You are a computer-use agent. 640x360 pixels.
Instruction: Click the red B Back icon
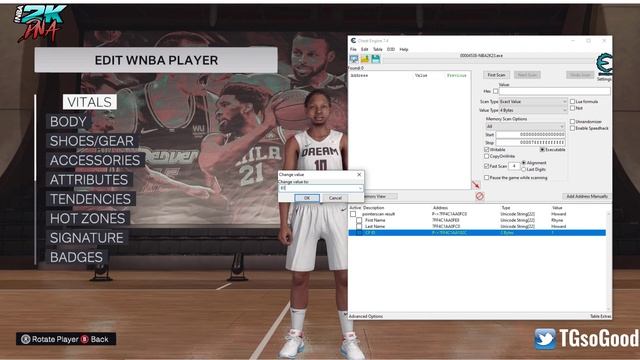84,339
